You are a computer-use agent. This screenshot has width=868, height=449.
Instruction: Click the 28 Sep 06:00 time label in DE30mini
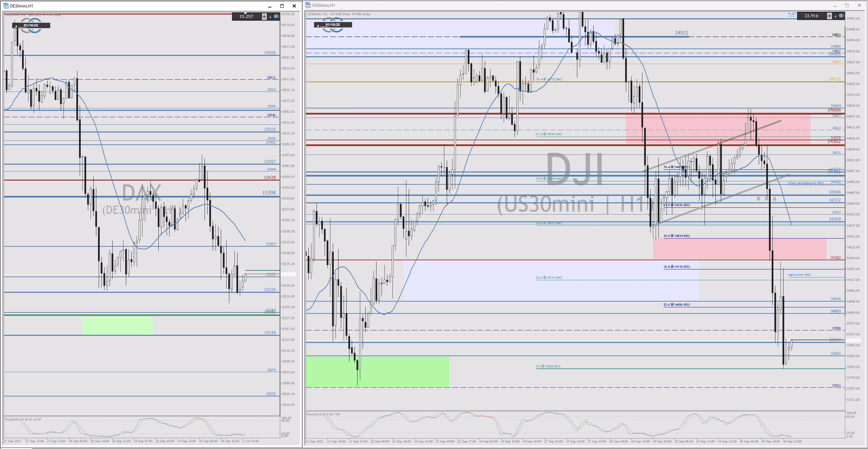(78, 441)
